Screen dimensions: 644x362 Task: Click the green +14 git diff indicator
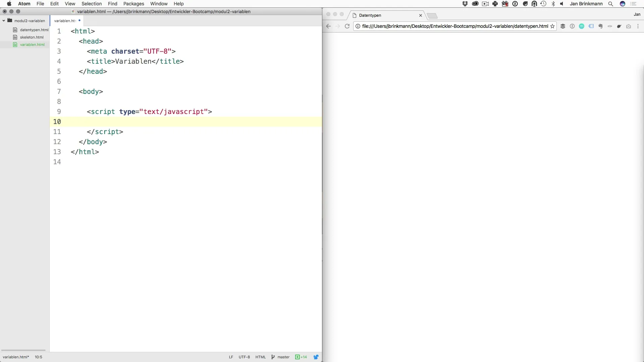click(x=301, y=357)
